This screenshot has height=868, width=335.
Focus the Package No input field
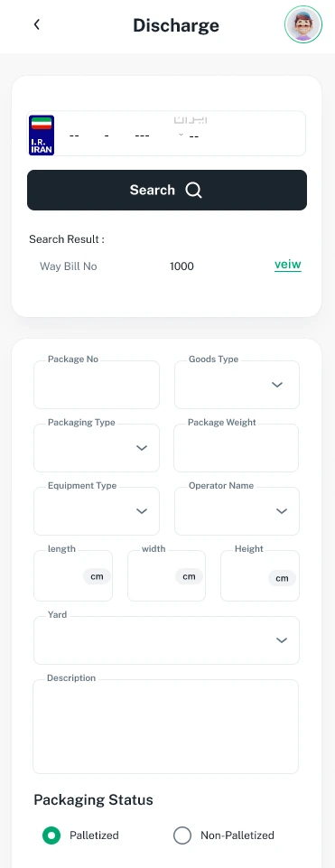point(97,385)
